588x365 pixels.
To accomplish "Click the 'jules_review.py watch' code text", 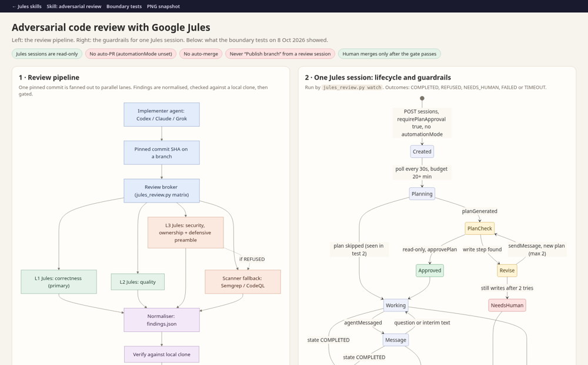I will 352,88.
